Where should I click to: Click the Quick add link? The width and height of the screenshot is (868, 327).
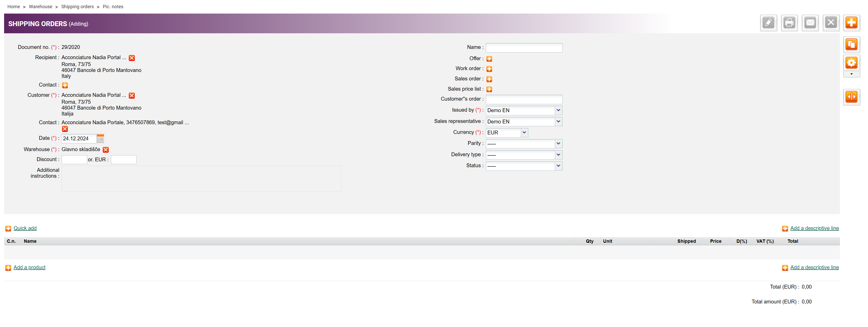click(25, 228)
